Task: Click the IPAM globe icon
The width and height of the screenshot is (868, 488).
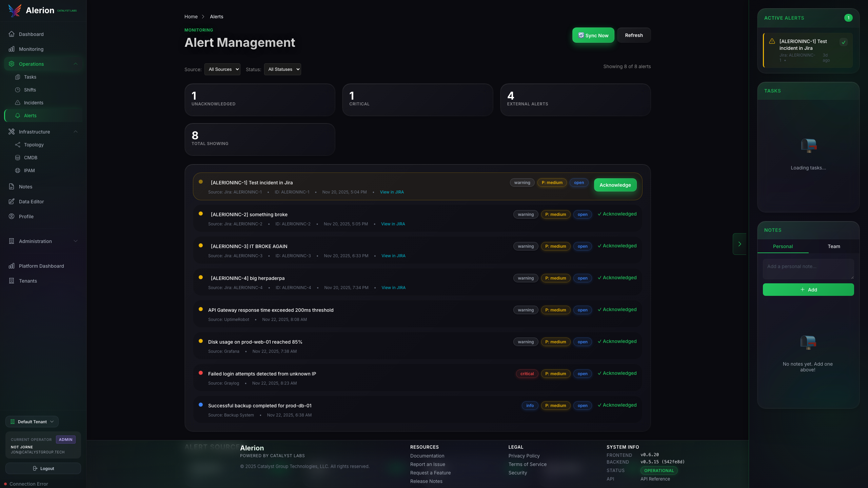Action: pos(18,170)
